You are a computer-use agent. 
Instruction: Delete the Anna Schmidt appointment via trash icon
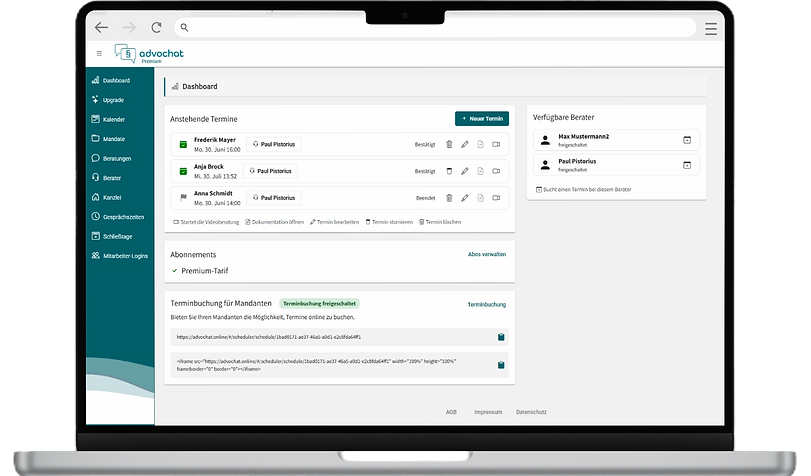(449, 198)
